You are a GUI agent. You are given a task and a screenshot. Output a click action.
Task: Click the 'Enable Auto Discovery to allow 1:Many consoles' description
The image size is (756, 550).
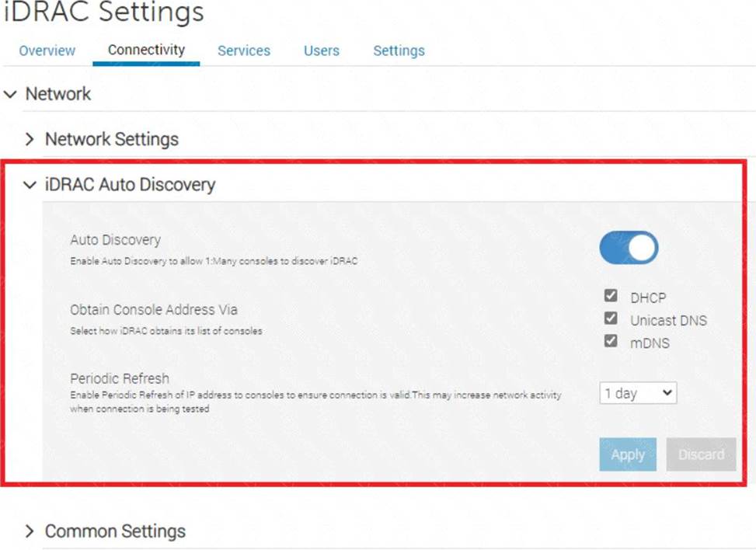pos(214,261)
